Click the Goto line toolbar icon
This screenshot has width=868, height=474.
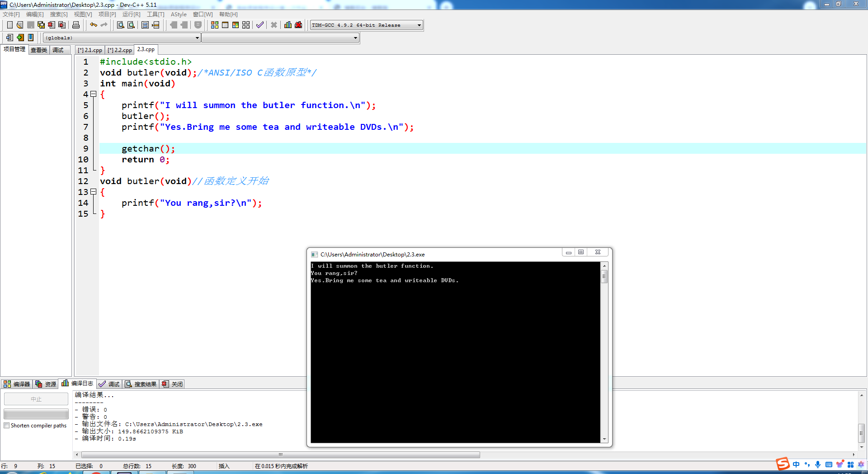tap(156, 25)
